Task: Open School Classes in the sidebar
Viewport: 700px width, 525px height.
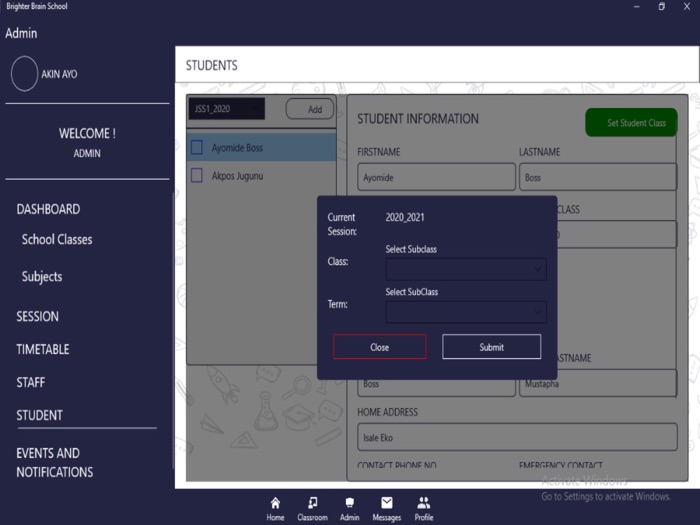Action: tap(57, 240)
